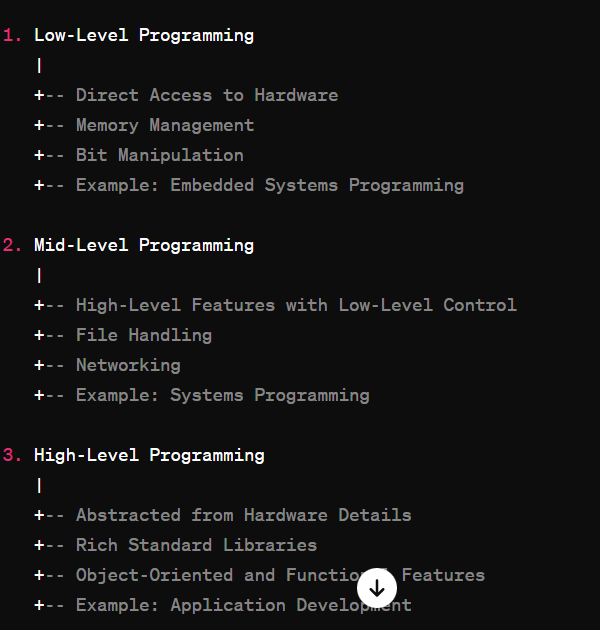Click the pink number 3 marker
This screenshot has width=600, height=630.
(x=12, y=456)
